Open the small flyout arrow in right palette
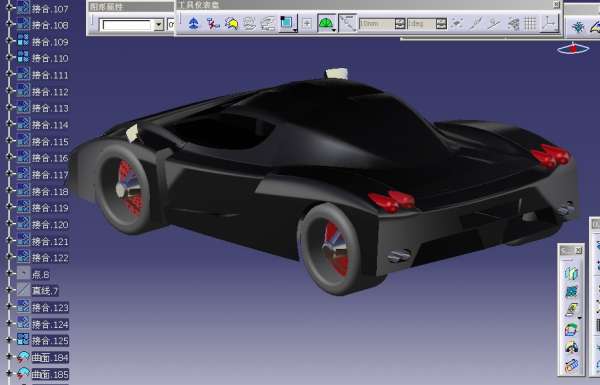The image size is (600, 385). (x=580, y=318)
